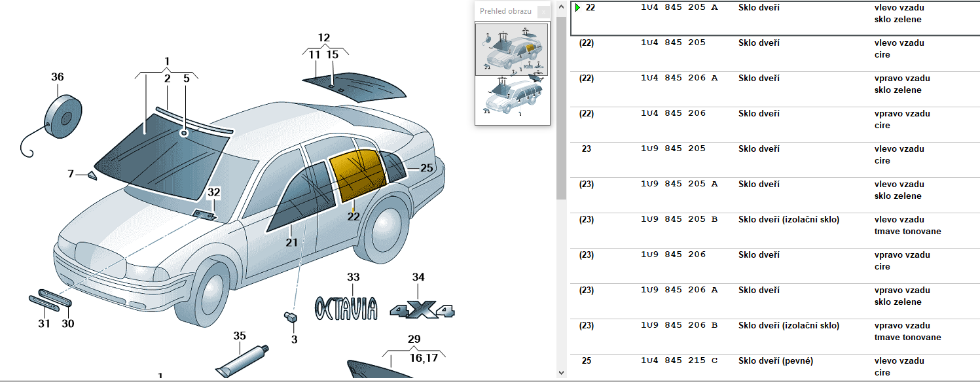Click the OCTAVIA emblem part 33
980x384 pixels.
346,308
